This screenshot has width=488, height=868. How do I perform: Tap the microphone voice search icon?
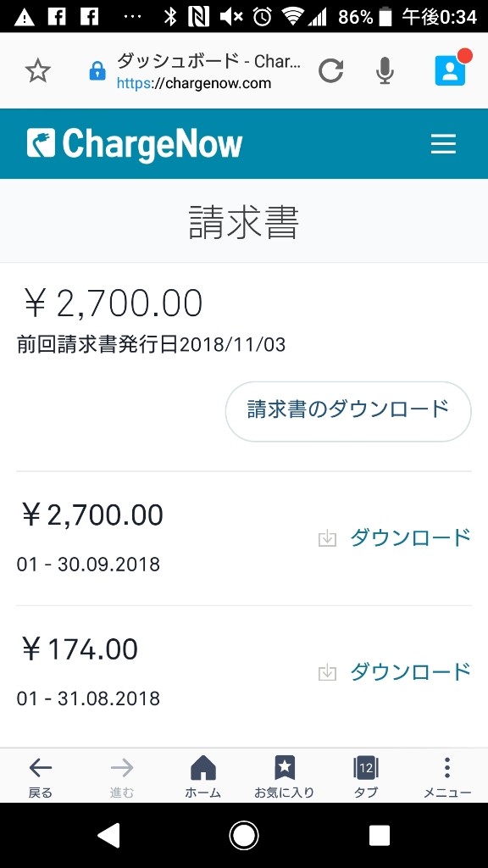(x=385, y=71)
